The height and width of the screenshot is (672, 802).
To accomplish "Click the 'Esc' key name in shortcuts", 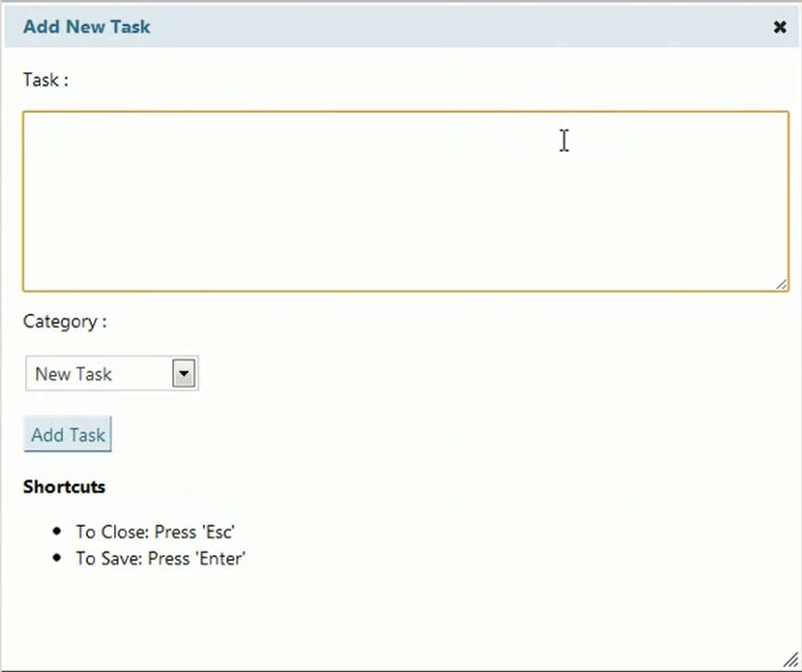I will pos(219,532).
